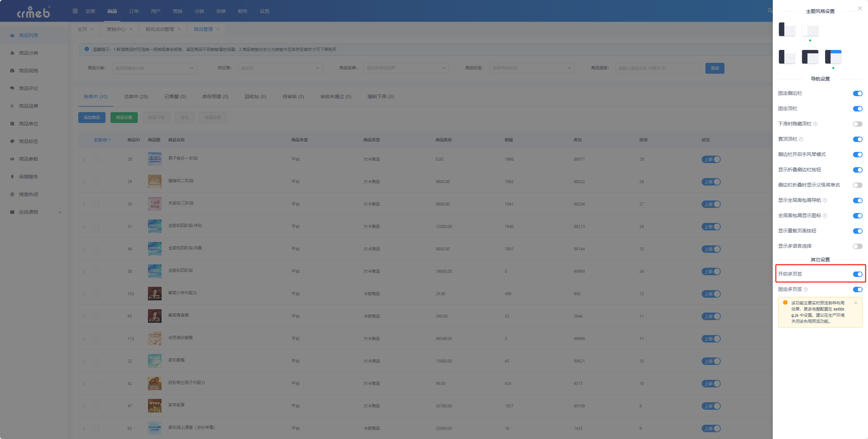This screenshot has width=868, height=439.
Task: Open 商品标签 dropdown filter
Action: 532,68
